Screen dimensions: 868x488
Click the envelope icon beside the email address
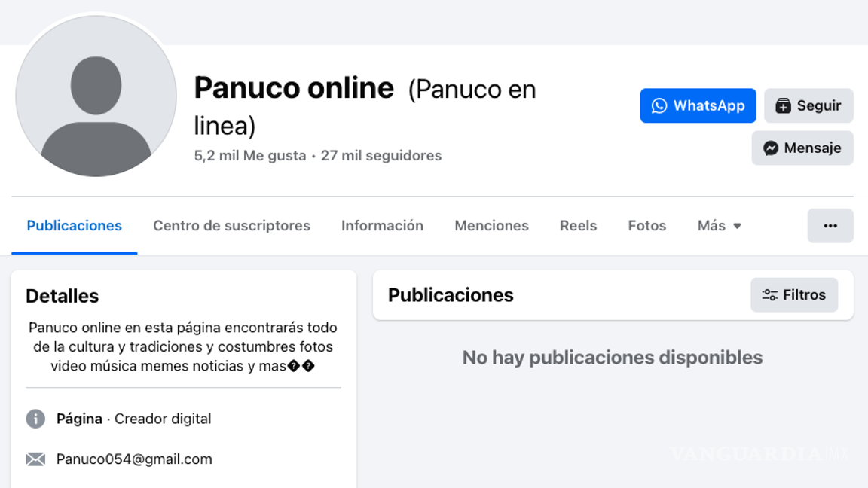(x=35, y=458)
